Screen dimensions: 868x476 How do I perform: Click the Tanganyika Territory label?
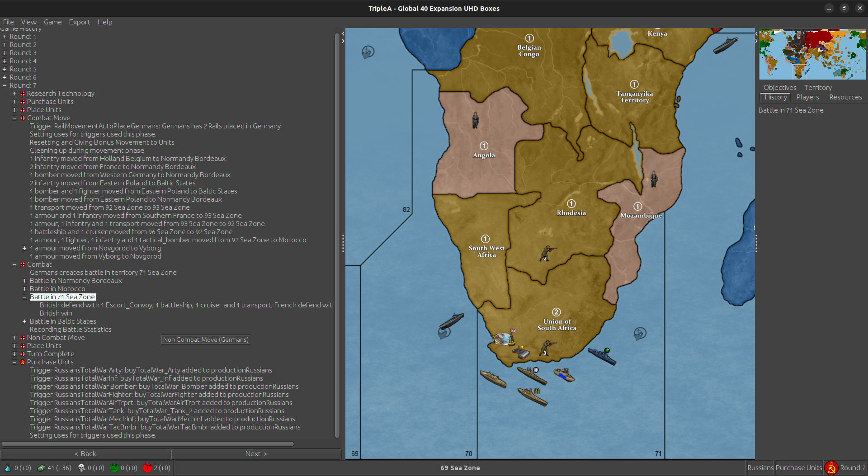click(x=634, y=97)
